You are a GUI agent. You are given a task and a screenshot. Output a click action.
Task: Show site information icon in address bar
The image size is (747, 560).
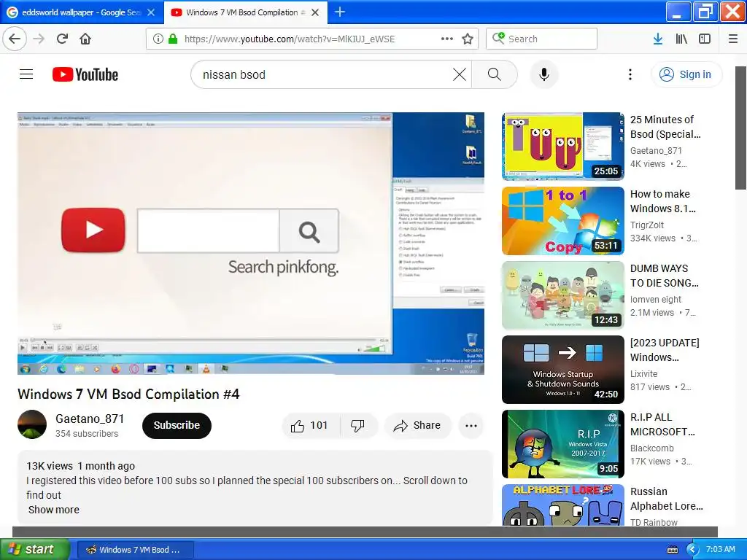point(158,39)
